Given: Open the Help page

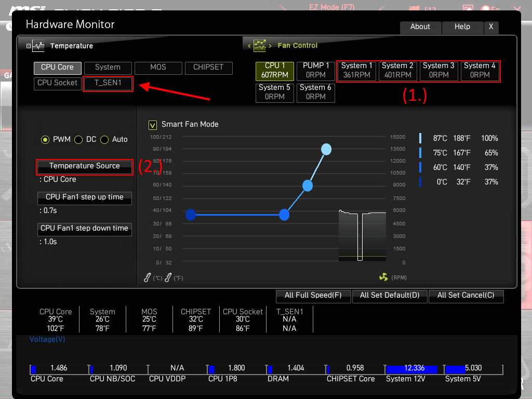Looking at the screenshot, I should point(462,27).
